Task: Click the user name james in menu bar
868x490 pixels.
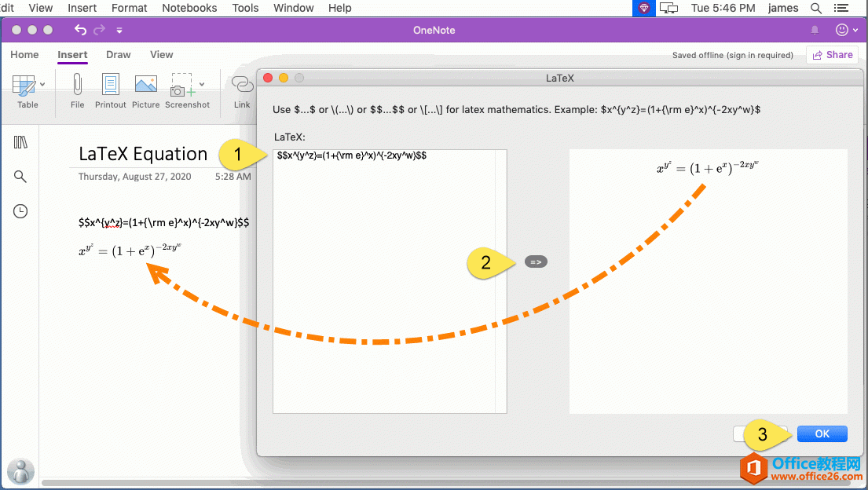Action: (x=783, y=8)
